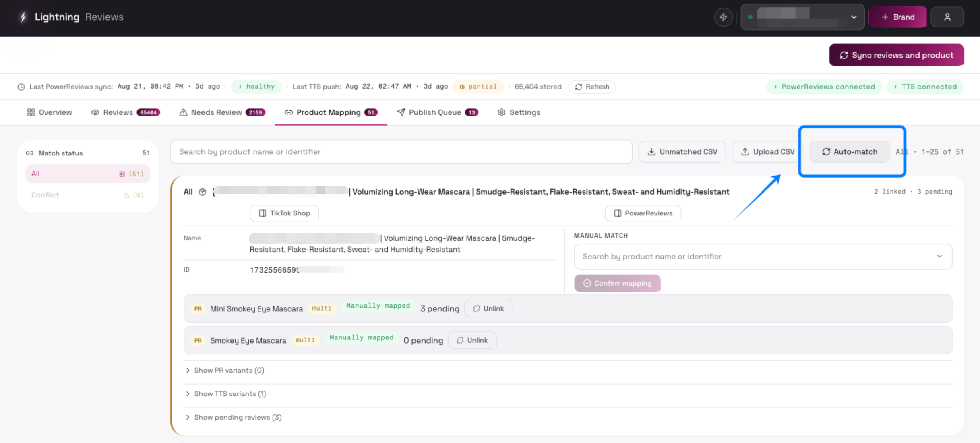Click the Match status link icon

click(30, 153)
